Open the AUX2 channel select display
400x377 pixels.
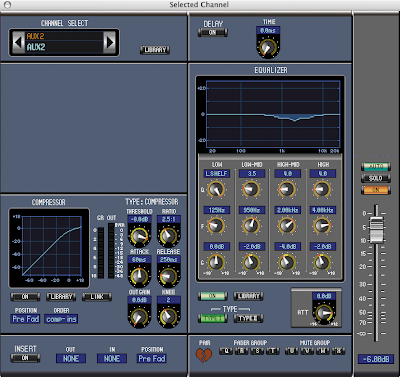64,42
